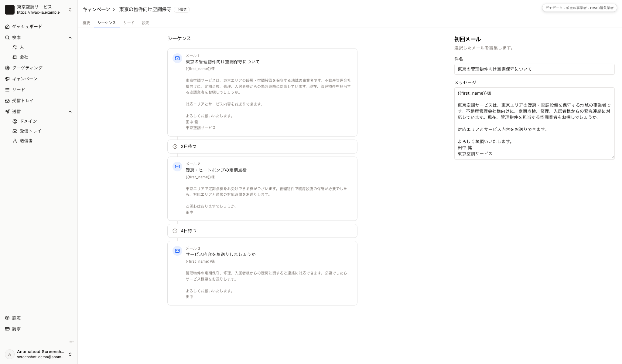This screenshot has height=364, width=622.
Task: Select the 3日待つ wait step
Action: pyautogui.click(x=262, y=147)
